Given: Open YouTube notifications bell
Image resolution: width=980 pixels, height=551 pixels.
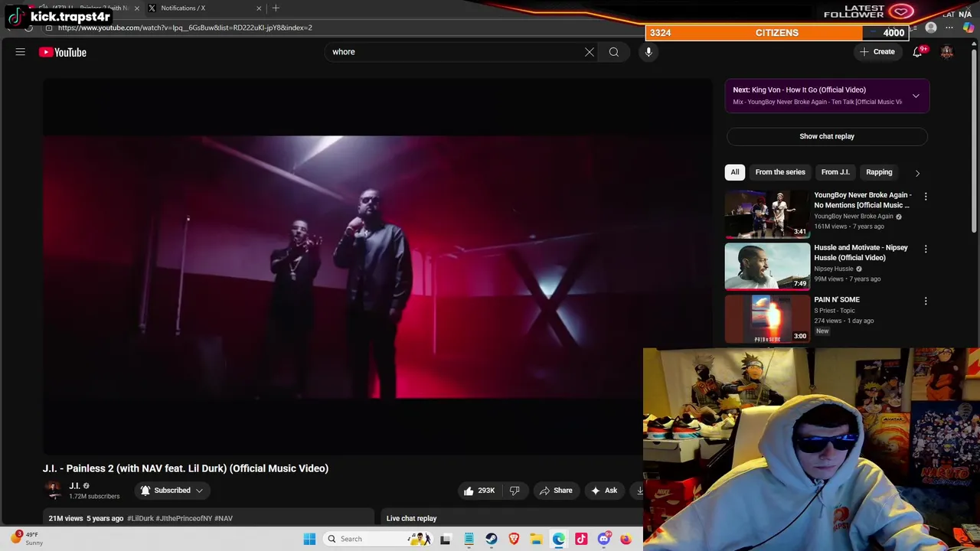Looking at the screenshot, I should coord(917,52).
